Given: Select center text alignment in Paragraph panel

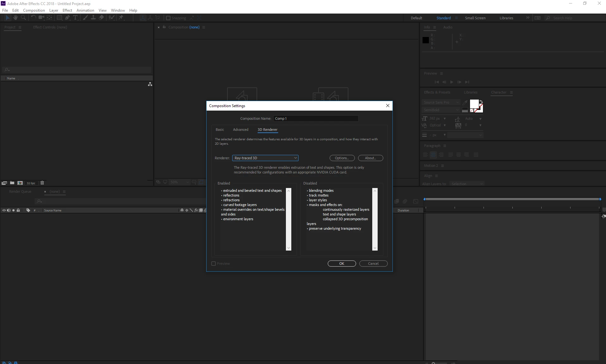Looking at the screenshot, I should coord(433,155).
